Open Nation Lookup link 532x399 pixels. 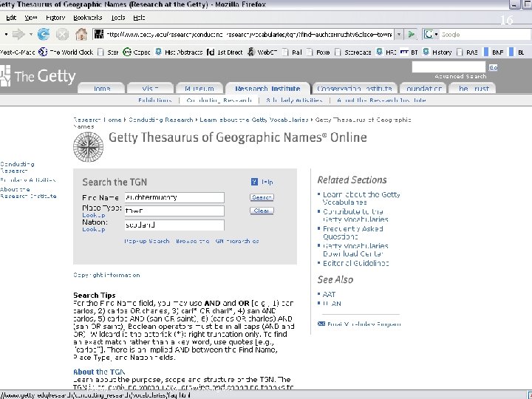(94, 229)
